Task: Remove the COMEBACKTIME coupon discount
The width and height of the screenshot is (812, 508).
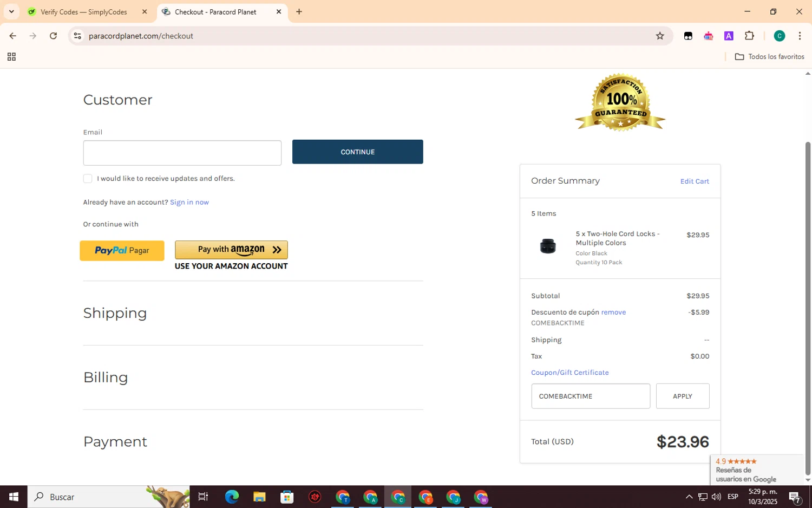Action: (x=613, y=312)
